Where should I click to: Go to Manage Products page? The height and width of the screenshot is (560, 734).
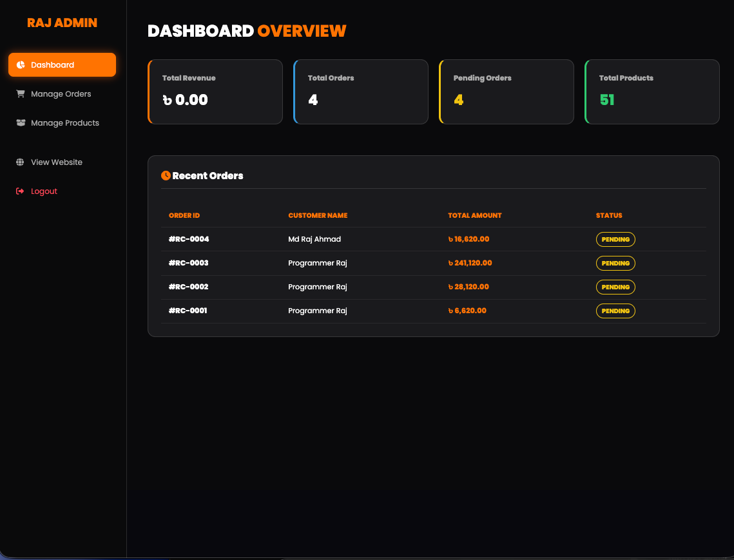63,122
